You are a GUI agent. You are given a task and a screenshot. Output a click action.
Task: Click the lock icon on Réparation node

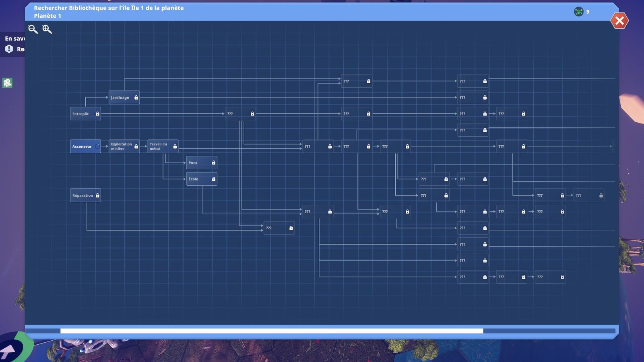[x=97, y=195]
